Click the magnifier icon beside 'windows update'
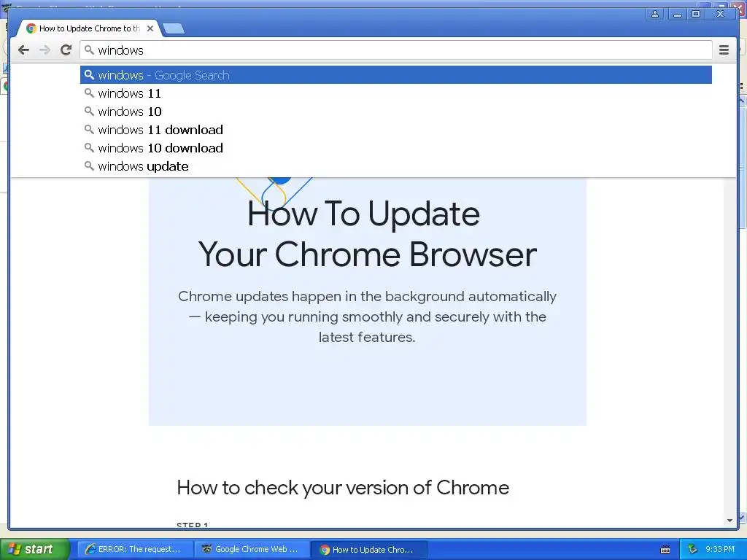This screenshot has width=747, height=560. click(89, 166)
